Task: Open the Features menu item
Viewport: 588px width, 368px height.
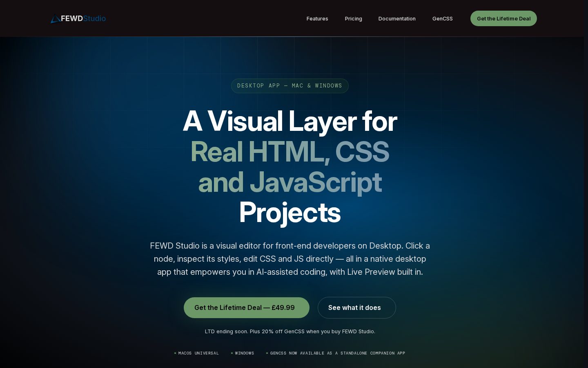Action: [x=317, y=18]
